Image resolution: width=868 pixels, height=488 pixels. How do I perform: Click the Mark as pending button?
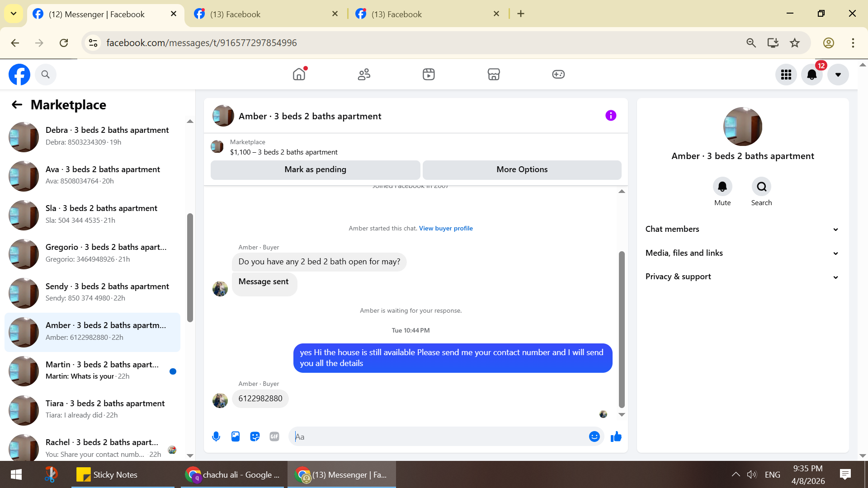(315, 169)
